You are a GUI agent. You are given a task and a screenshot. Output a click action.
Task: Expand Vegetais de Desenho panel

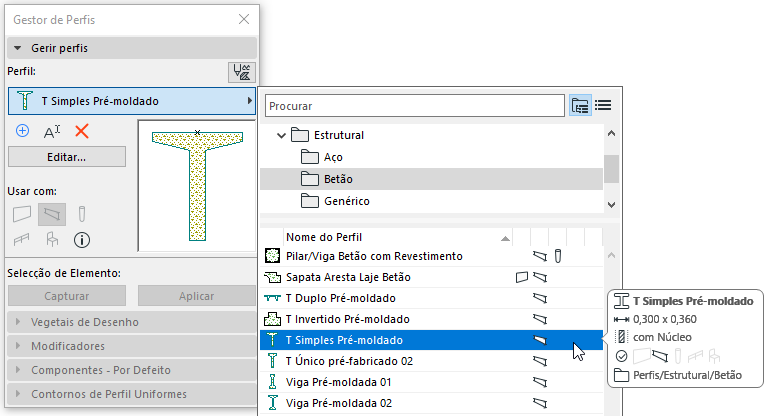tap(132, 322)
